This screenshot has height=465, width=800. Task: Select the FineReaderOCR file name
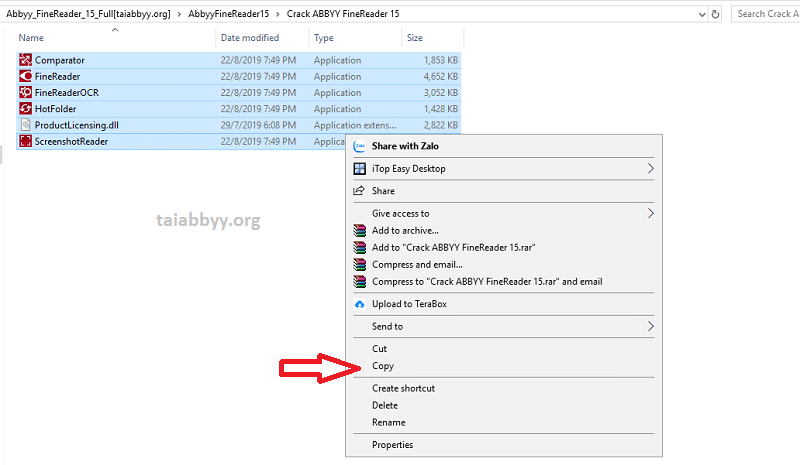pos(66,93)
